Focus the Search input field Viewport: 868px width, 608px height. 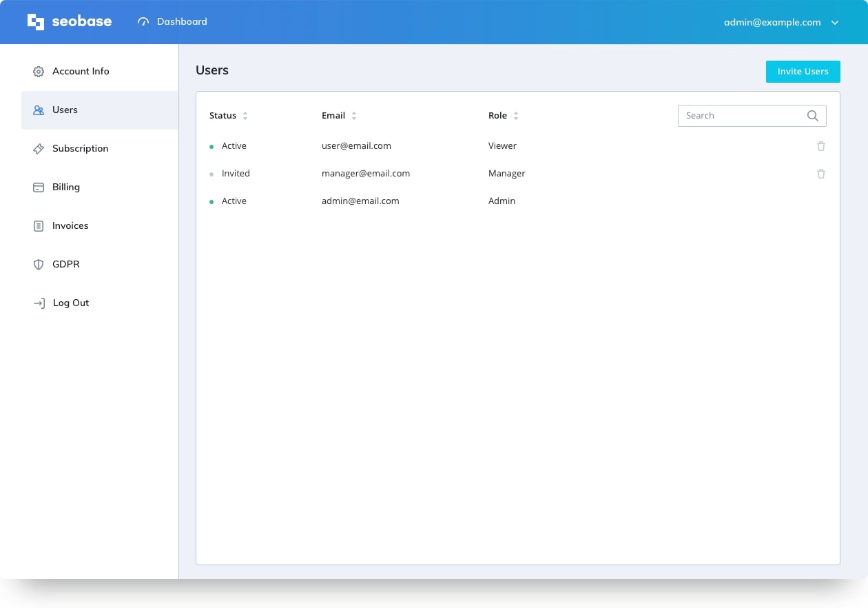(741, 116)
